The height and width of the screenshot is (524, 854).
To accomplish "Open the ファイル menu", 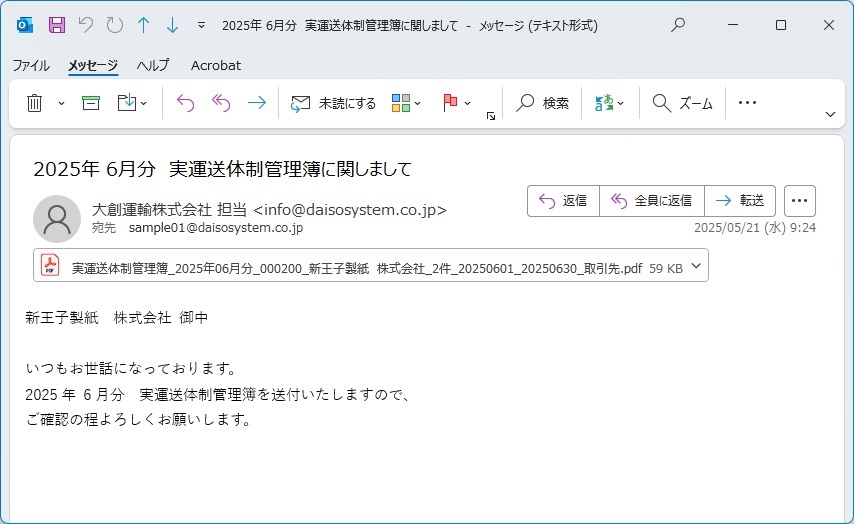I will pos(31,65).
